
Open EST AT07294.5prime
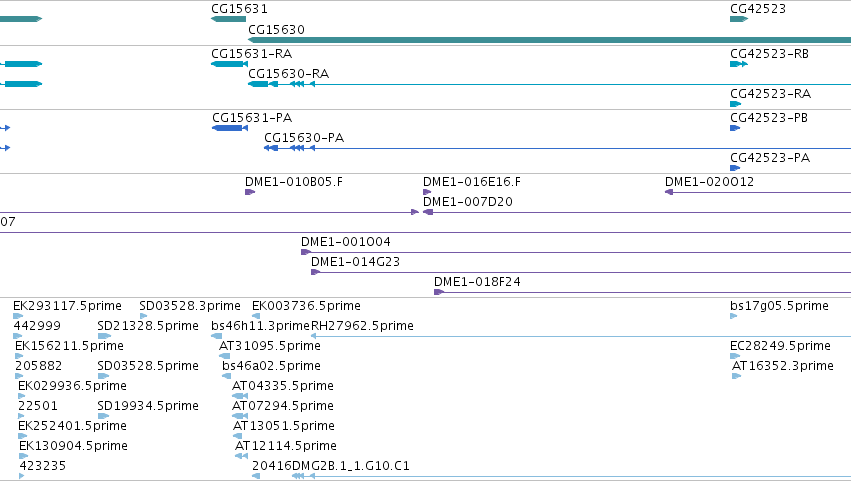[x=283, y=406]
